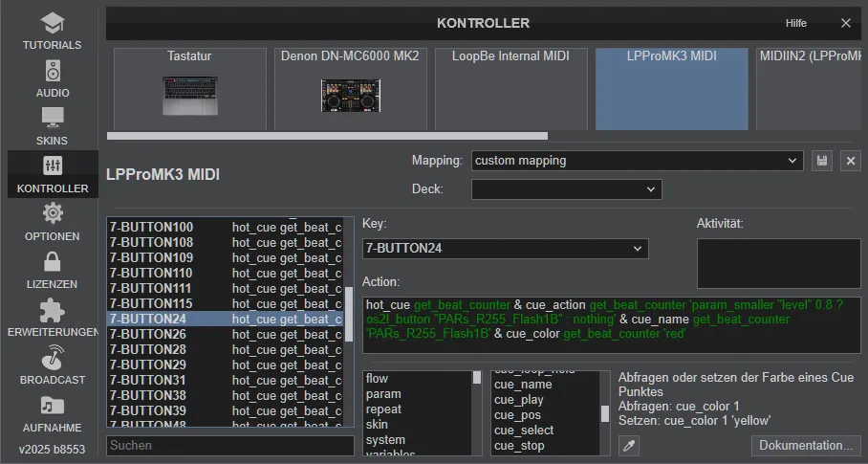
Task: Open Erweiterungen puzzle piece section
Action: (x=52, y=318)
